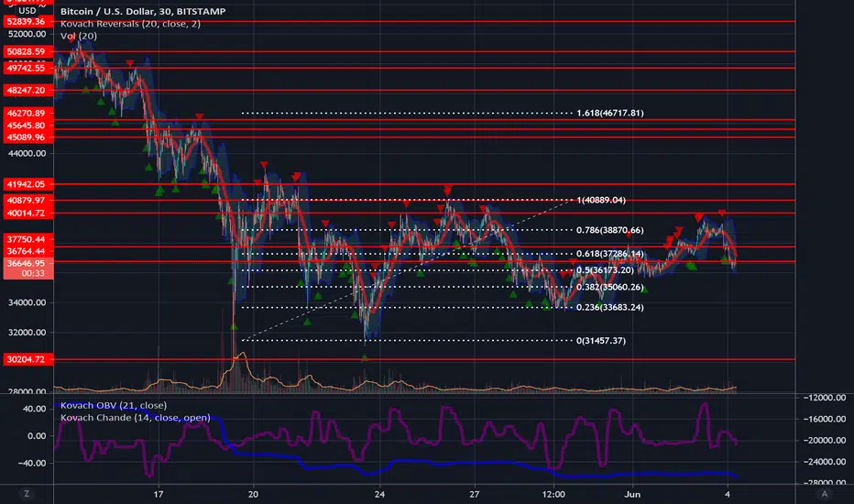Click the 20 date on the time axis

(253, 494)
